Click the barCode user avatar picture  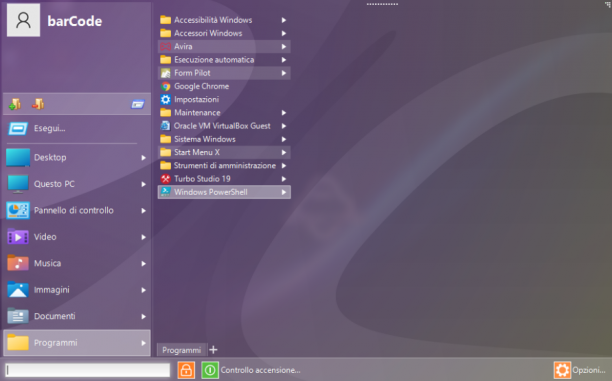coord(23,20)
